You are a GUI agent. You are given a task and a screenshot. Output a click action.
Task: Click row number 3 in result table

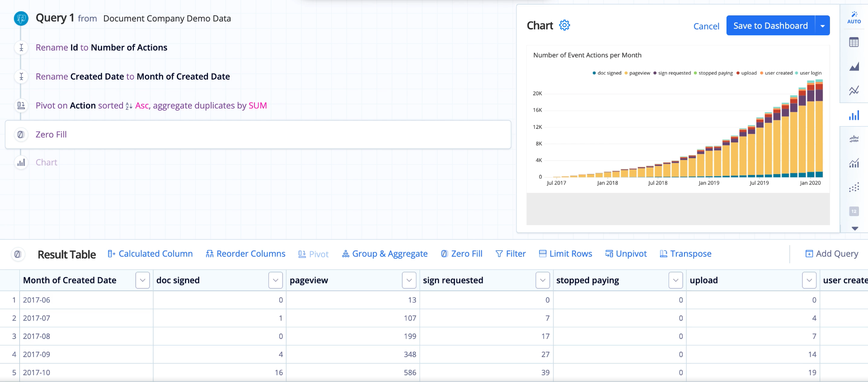(14, 336)
